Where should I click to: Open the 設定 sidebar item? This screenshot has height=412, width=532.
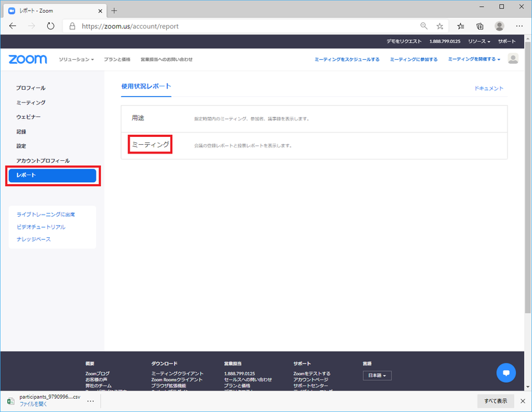click(x=21, y=146)
